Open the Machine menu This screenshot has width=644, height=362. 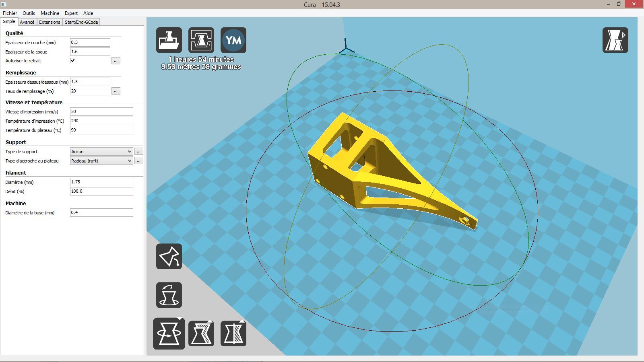50,13
